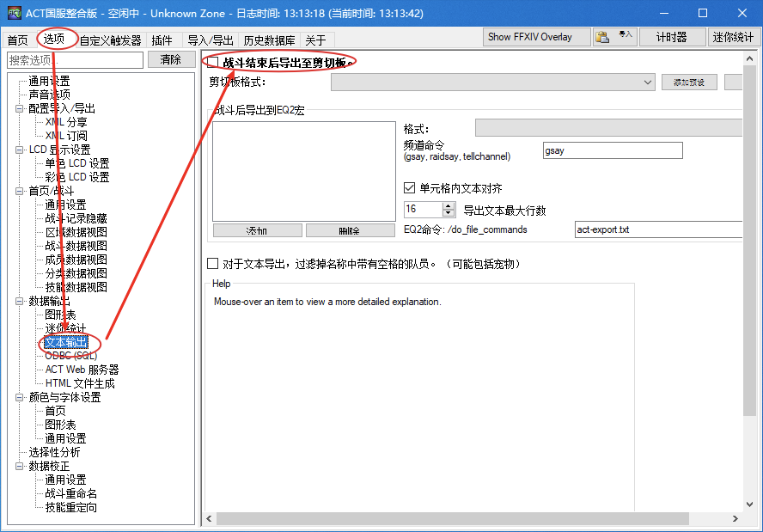Select ACT Web 服务器 tree item

[x=82, y=370]
